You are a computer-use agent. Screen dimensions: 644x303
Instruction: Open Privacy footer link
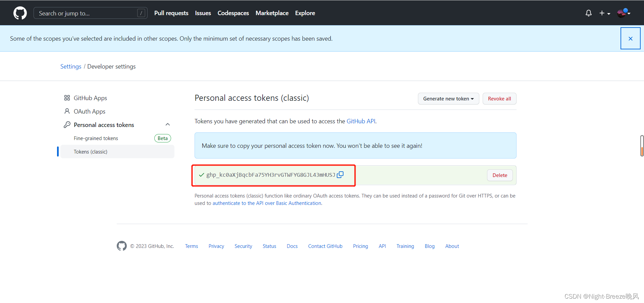coord(216,246)
